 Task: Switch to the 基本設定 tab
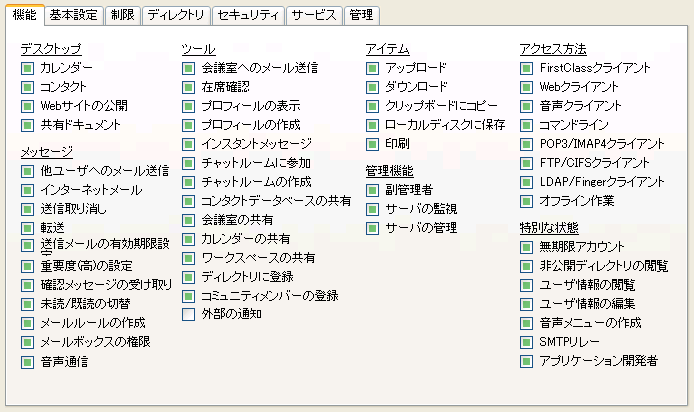coord(74,16)
